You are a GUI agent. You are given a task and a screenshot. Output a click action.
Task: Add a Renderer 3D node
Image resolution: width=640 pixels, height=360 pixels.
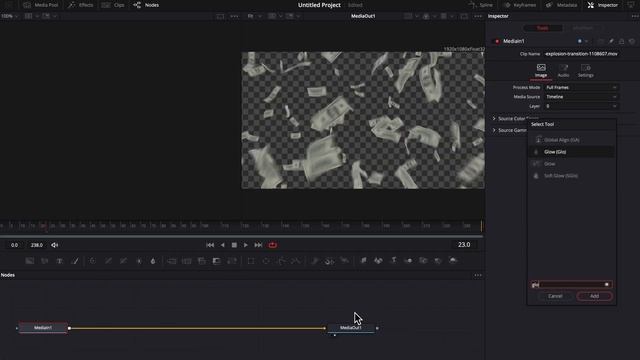[x=453, y=261]
